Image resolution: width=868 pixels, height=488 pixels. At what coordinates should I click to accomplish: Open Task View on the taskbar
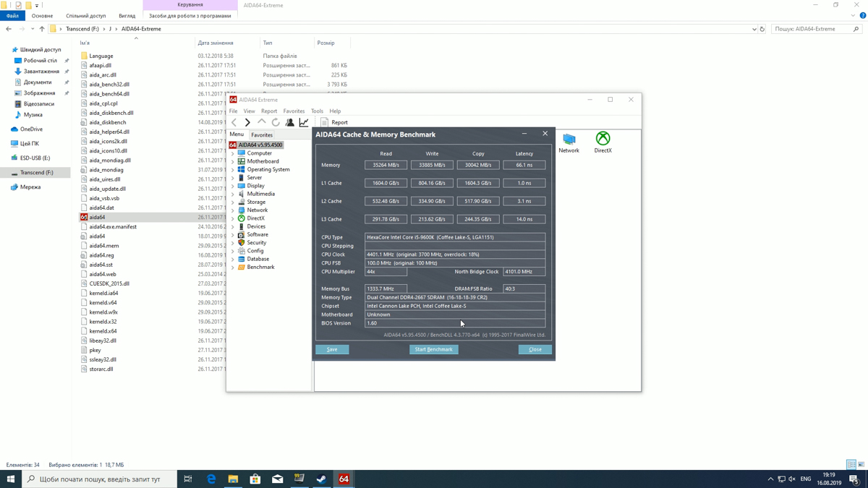(x=188, y=479)
